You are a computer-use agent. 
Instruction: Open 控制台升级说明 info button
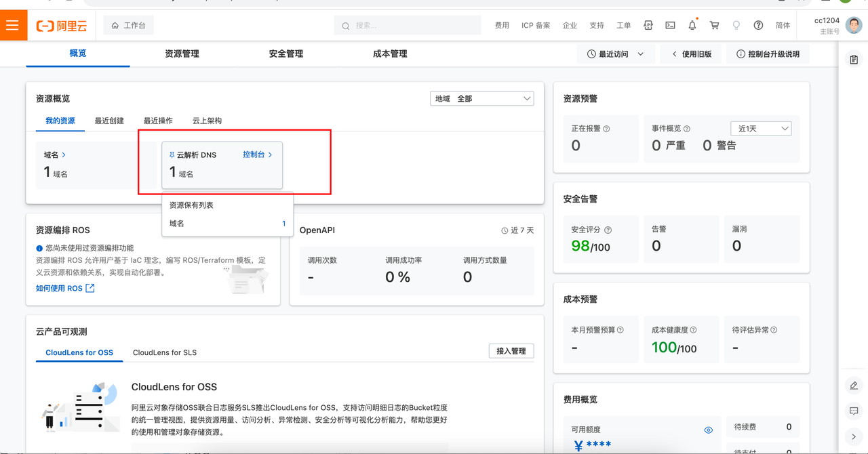(768, 54)
